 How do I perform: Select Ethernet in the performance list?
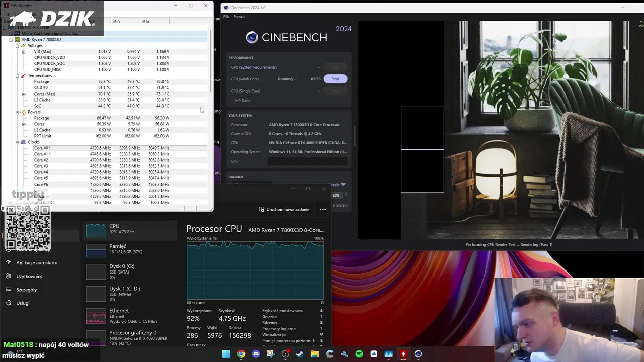(130, 316)
